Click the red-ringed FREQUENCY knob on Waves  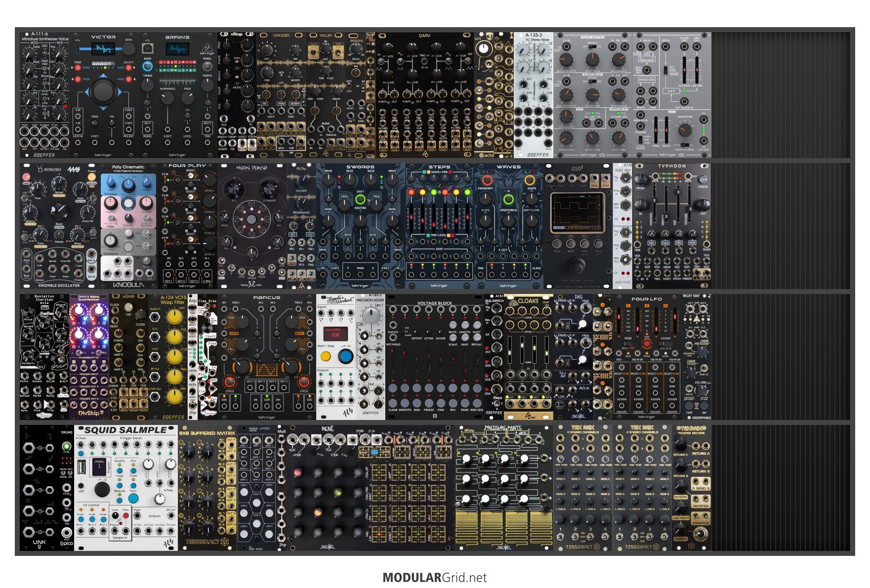[x=487, y=180]
